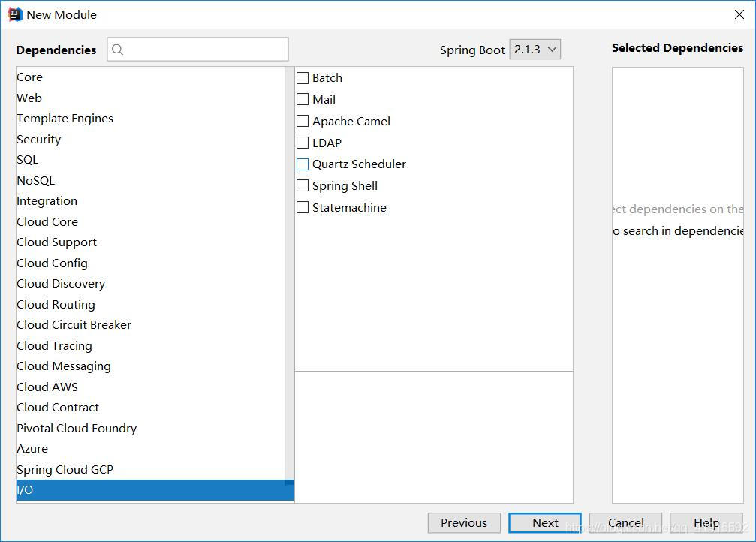Cancel the New Module wizard
756x542 pixels.
(x=625, y=523)
